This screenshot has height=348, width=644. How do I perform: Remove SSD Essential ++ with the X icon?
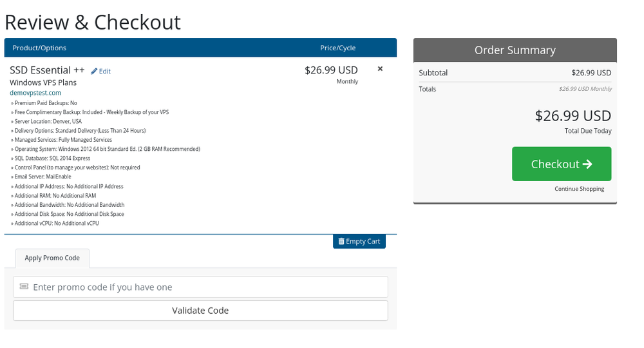point(380,68)
